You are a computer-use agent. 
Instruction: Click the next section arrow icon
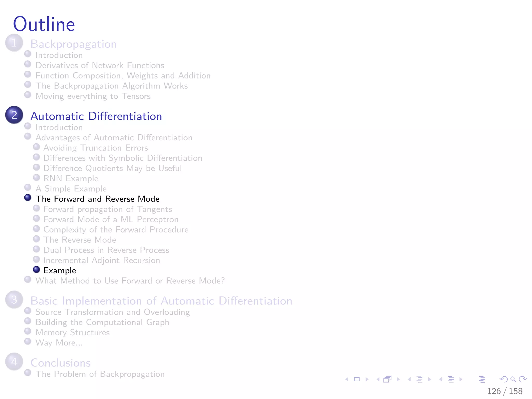tap(461, 380)
